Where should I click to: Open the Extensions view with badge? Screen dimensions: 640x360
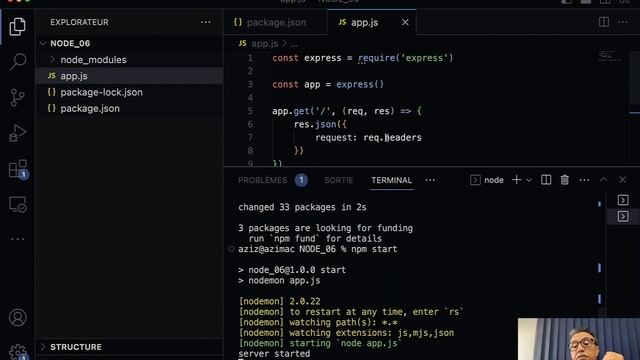pos(18,169)
